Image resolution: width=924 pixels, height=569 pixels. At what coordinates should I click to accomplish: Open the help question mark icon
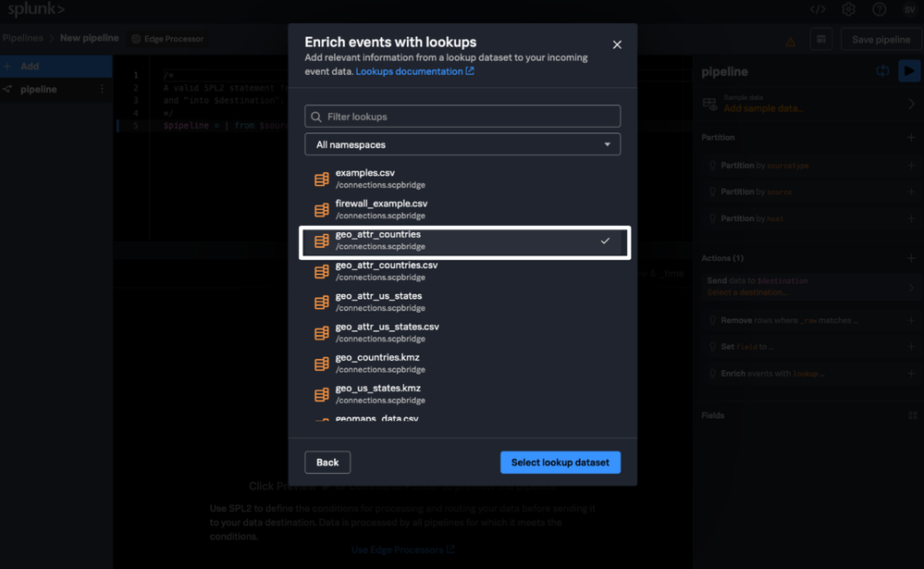(x=879, y=9)
